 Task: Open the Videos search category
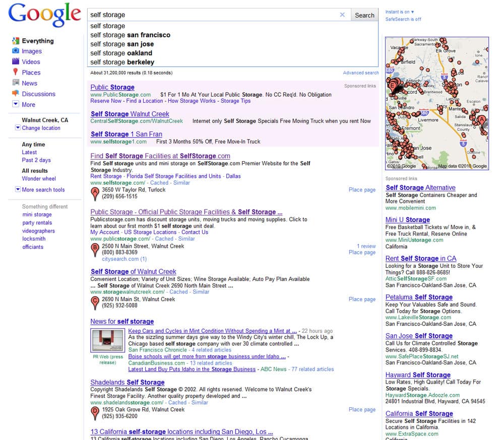click(31, 61)
